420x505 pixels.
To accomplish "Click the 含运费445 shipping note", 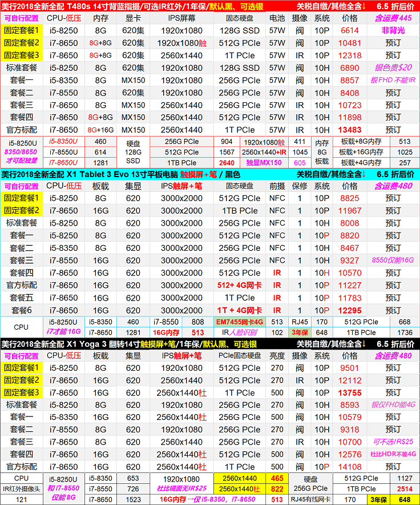I will pos(393,18).
